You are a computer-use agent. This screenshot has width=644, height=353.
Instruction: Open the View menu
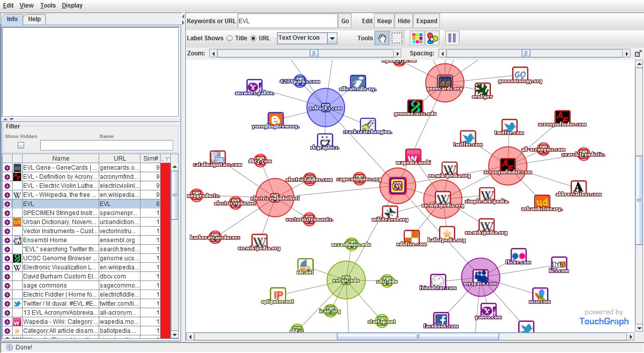pyautogui.click(x=27, y=6)
